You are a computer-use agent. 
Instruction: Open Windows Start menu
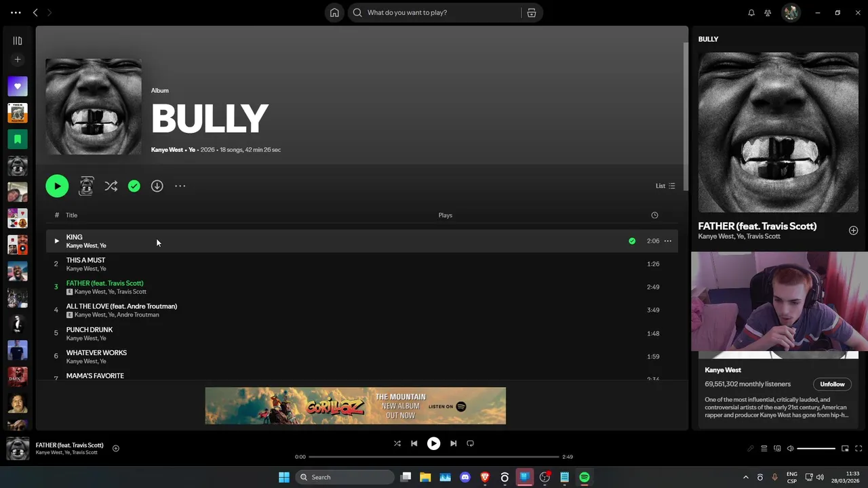point(284,477)
